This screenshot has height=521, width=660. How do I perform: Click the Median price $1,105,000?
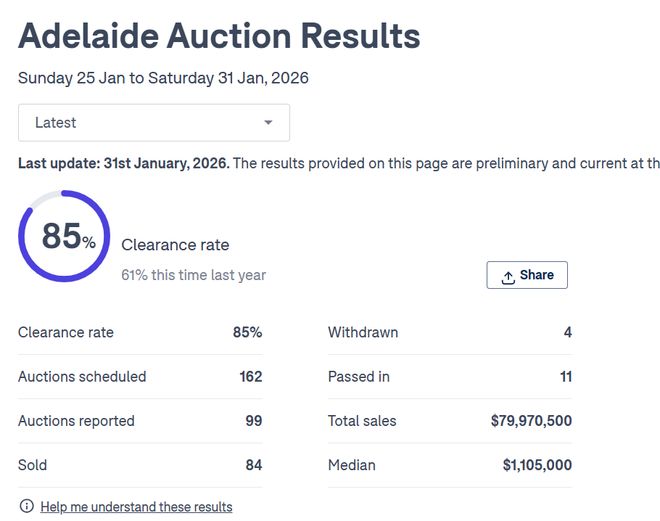point(537,465)
